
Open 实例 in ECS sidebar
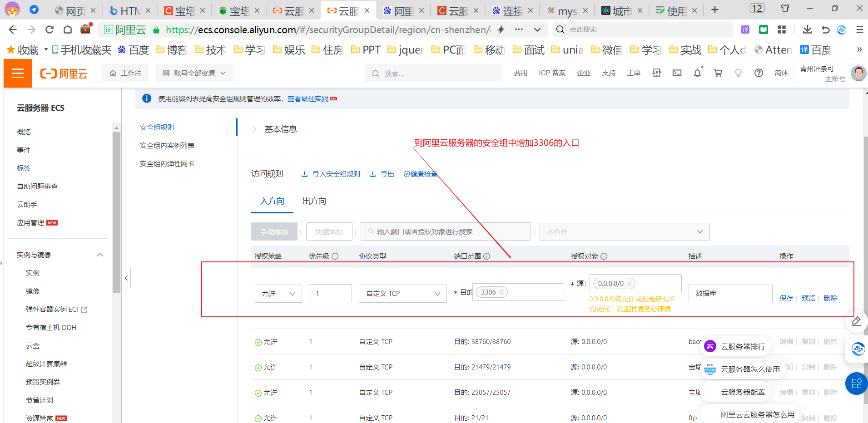pos(33,273)
